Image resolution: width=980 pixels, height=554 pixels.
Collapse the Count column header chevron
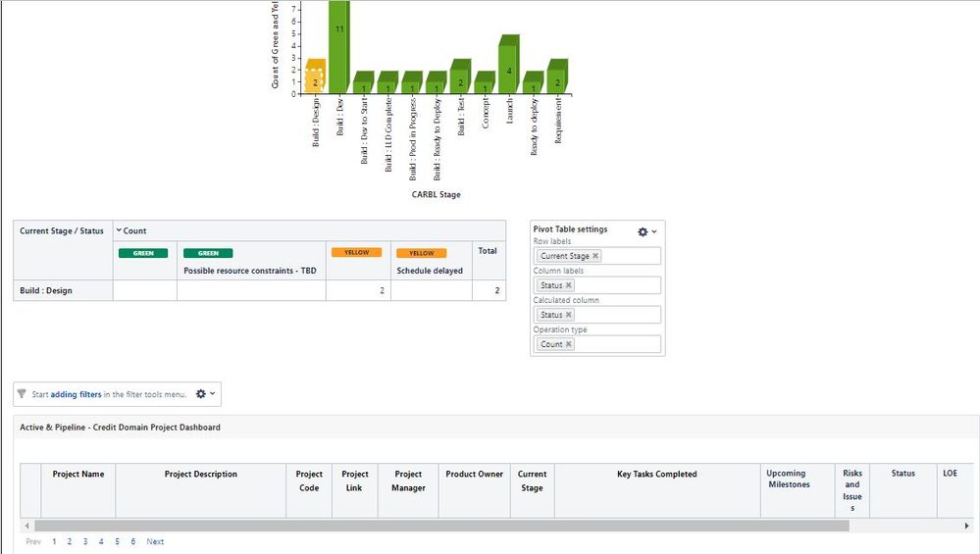119,230
